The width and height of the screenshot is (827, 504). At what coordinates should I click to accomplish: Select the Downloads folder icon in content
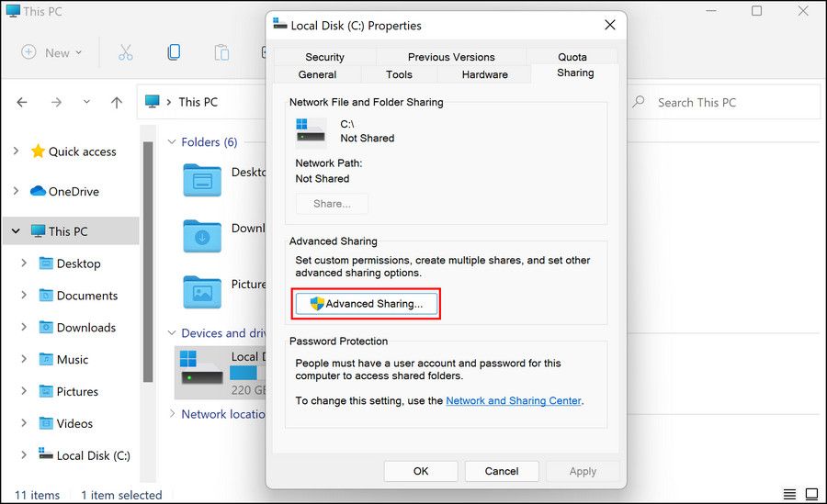(x=202, y=236)
